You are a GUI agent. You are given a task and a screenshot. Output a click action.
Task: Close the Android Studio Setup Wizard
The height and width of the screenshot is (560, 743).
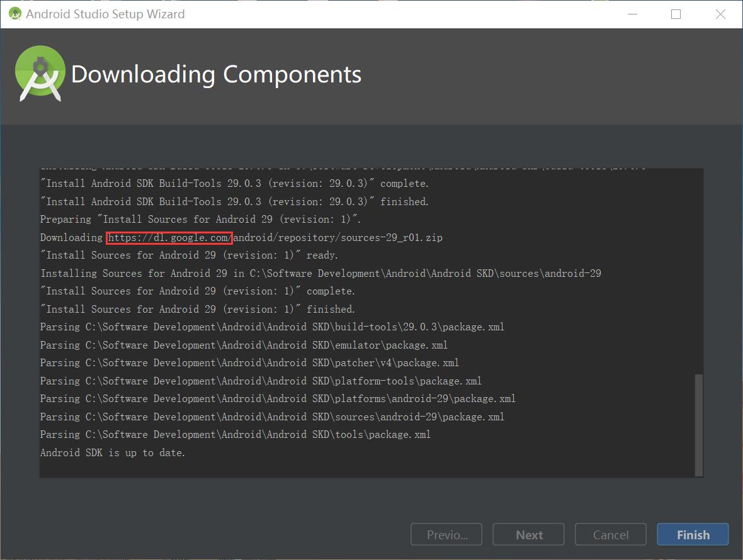click(x=720, y=14)
